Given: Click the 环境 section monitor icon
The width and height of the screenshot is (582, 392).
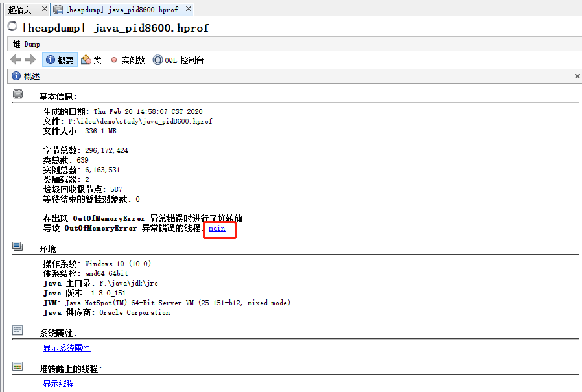Looking at the screenshot, I should 17,246.
